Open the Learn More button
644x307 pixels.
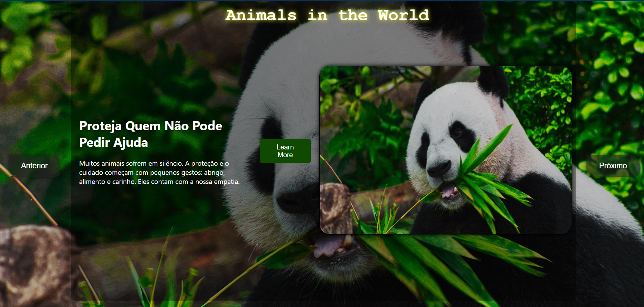[285, 151]
